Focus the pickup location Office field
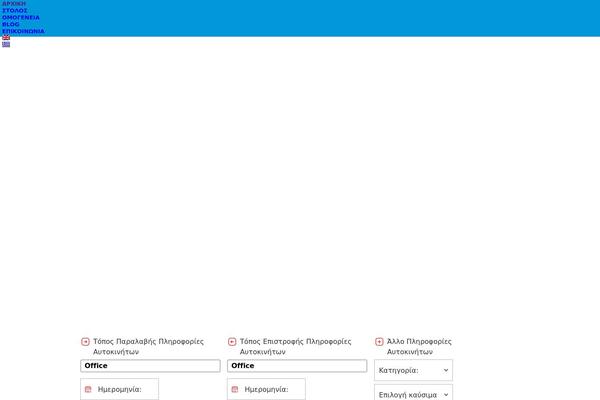Image resolution: width=600 pixels, height=400 pixels. (x=150, y=366)
